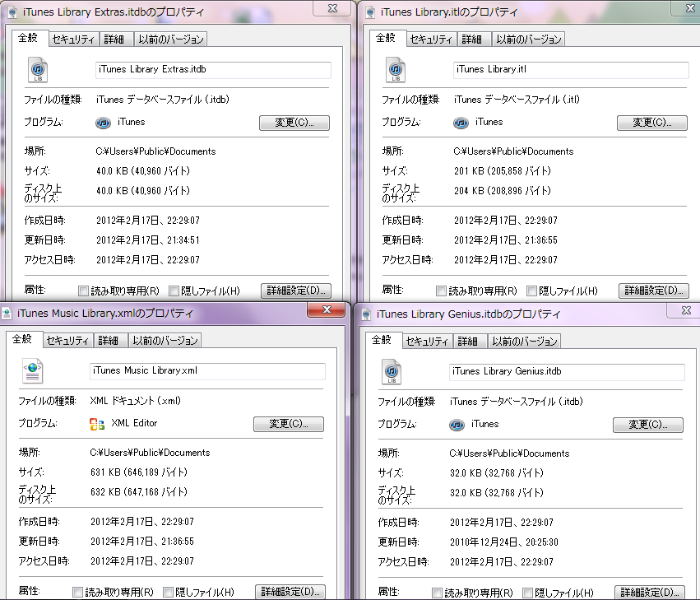Viewport: 700px width, 600px height.
Task: Close the iTunes Library Extras.itdb properties window
Action: point(332,8)
